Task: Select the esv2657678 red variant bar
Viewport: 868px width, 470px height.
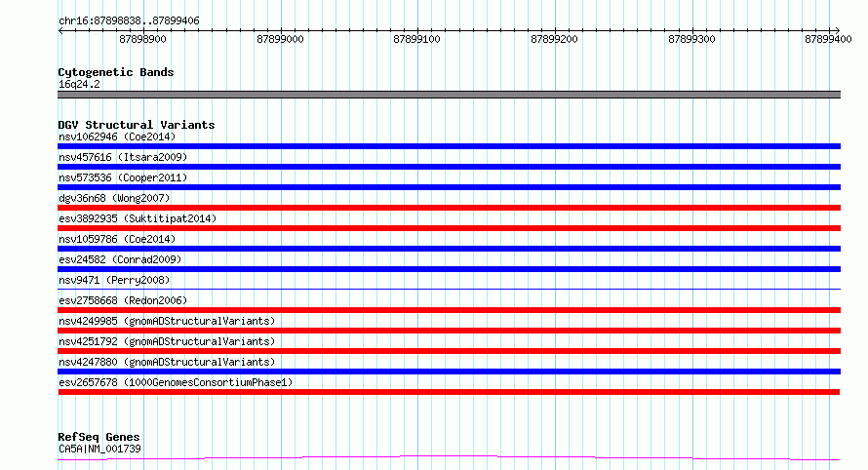Action: [449, 392]
